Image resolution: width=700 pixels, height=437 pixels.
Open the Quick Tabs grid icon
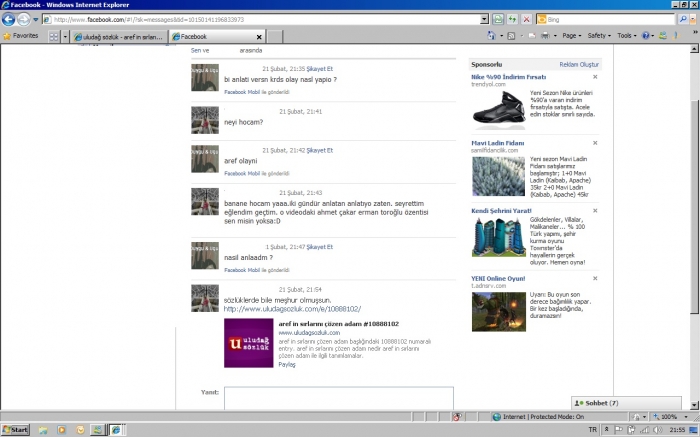[54, 37]
